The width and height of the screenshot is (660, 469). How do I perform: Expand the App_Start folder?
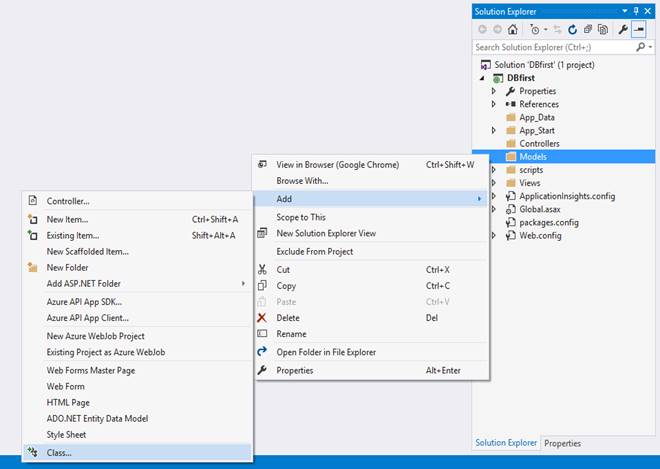coord(494,131)
